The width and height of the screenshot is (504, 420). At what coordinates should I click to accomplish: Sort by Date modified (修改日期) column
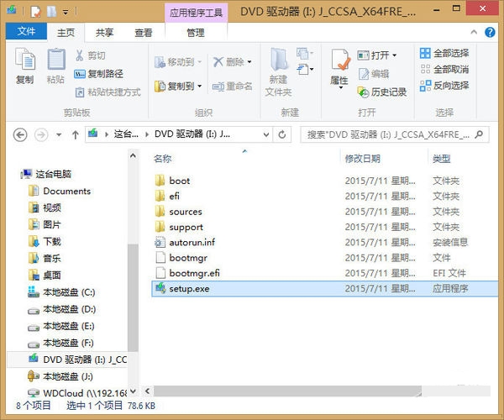(363, 159)
